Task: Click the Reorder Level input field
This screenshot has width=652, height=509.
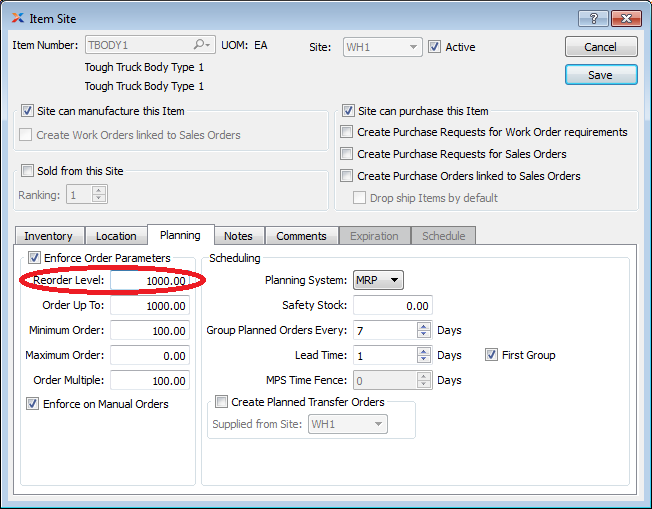Action: coord(150,281)
